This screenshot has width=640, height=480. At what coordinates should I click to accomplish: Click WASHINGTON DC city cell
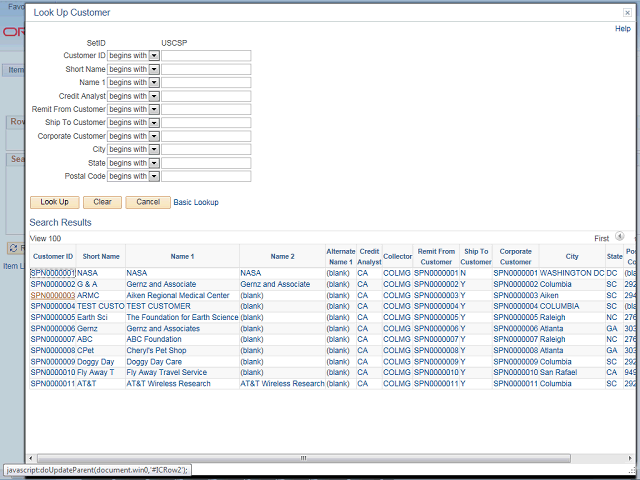pos(572,273)
